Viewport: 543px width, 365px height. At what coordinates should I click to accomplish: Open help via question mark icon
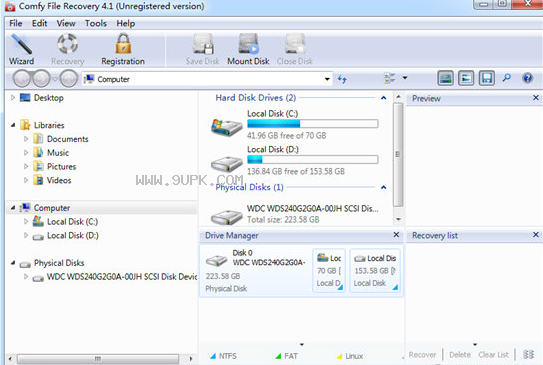(527, 78)
